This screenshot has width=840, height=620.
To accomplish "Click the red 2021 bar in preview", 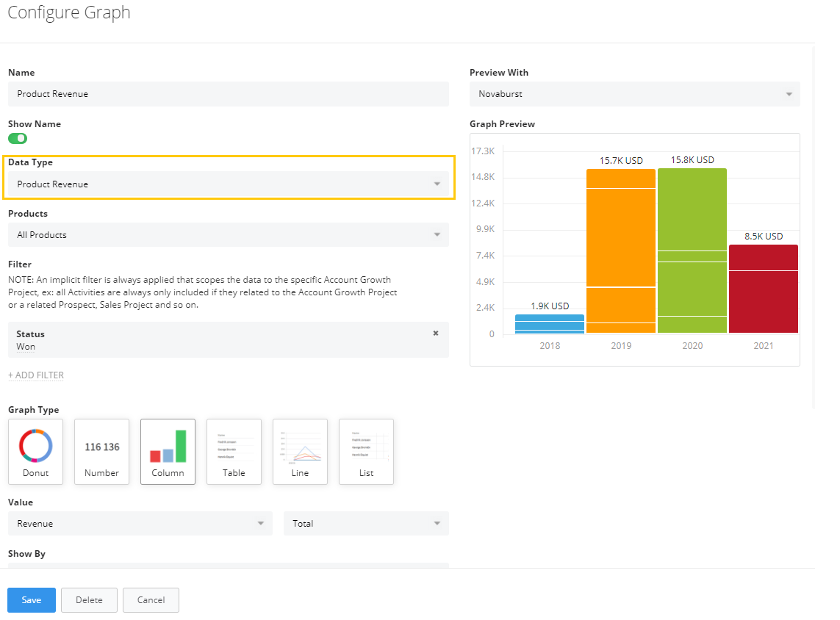I will coord(764,290).
